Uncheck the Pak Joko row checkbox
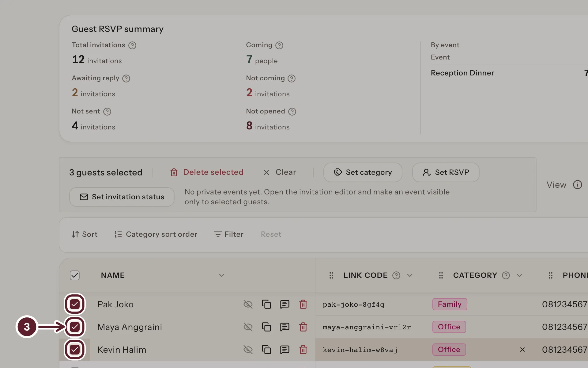The height and width of the screenshot is (368, 588). [75, 304]
